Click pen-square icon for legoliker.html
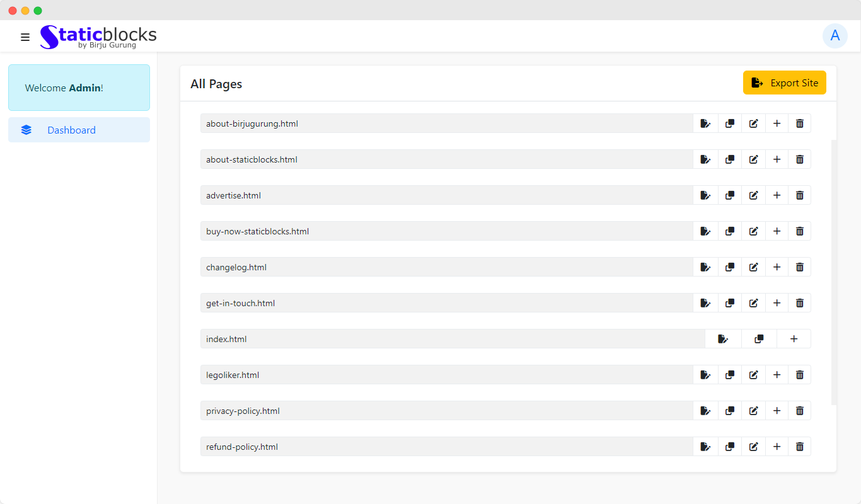 coord(753,375)
